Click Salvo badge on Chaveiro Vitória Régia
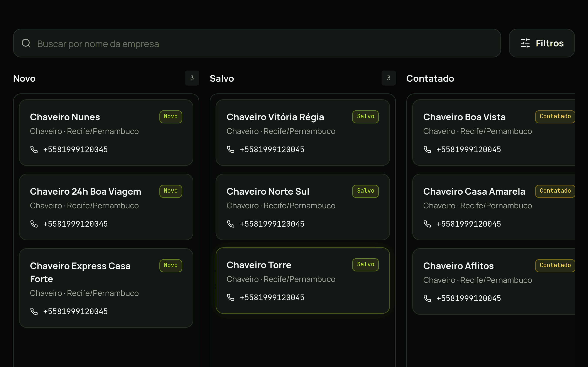Screen dimensions: 588x367 tap(365, 117)
